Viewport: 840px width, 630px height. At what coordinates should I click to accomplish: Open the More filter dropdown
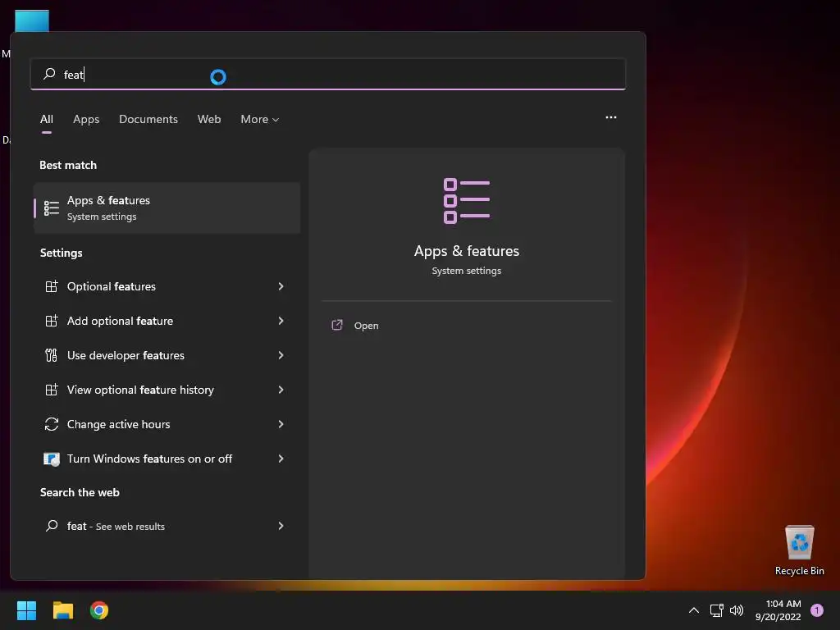tap(260, 119)
